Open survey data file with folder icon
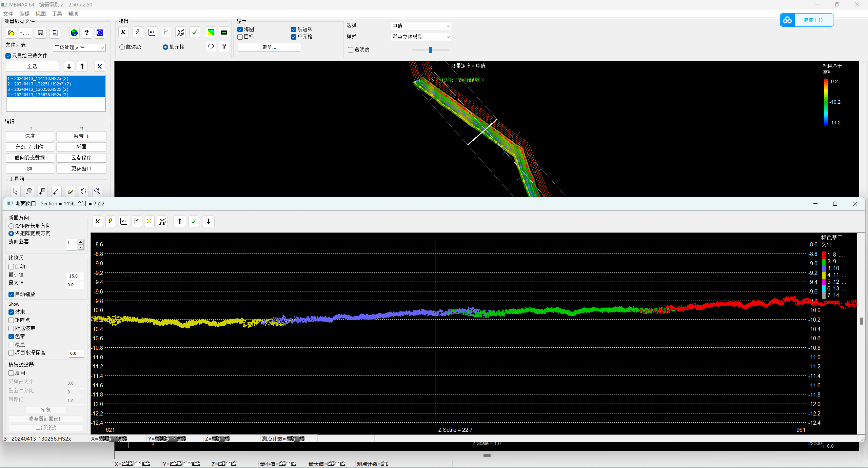 click(12, 33)
